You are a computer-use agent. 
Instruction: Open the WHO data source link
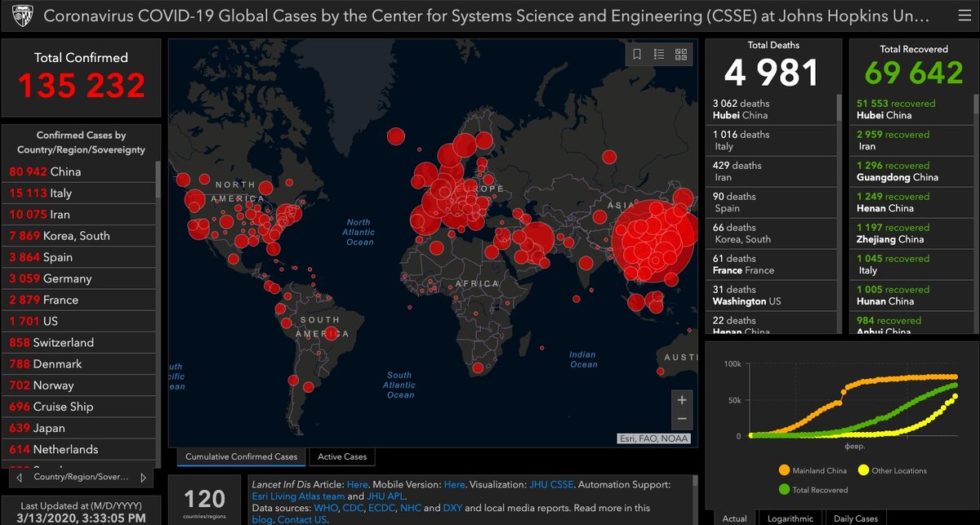coord(325,508)
